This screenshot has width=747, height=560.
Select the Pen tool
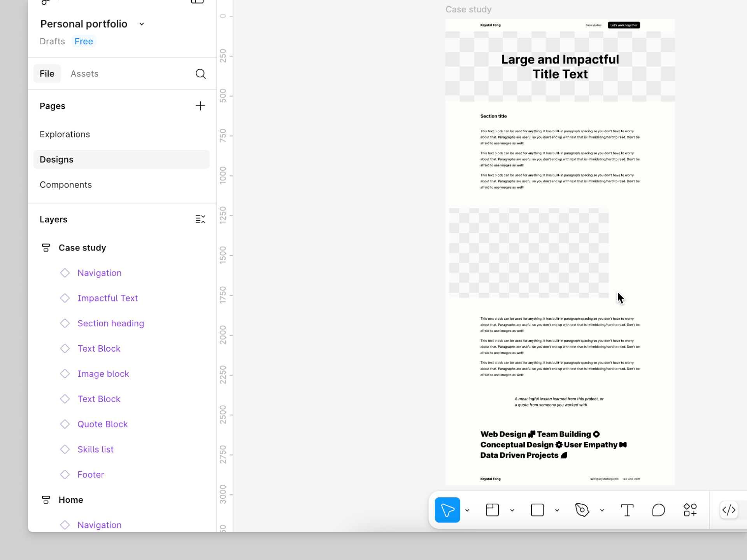tap(582, 510)
